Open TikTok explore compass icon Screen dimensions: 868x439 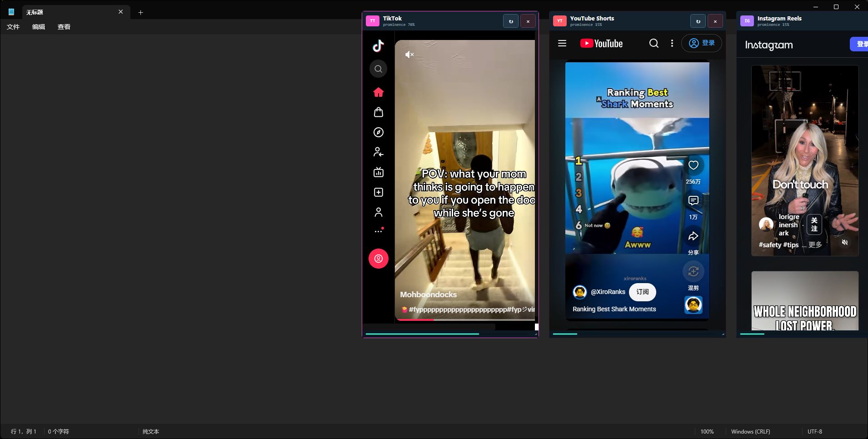[378, 132]
